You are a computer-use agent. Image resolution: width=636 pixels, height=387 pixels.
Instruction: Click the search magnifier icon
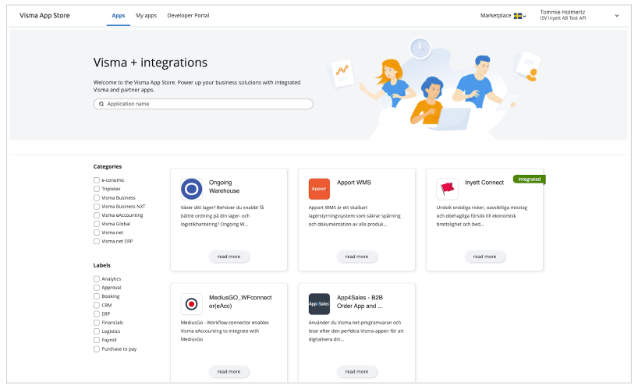101,104
